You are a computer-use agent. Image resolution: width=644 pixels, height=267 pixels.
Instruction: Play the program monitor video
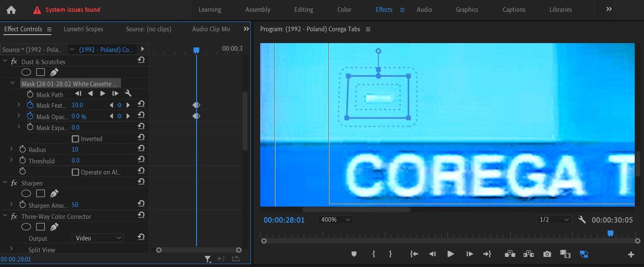point(450,254)
